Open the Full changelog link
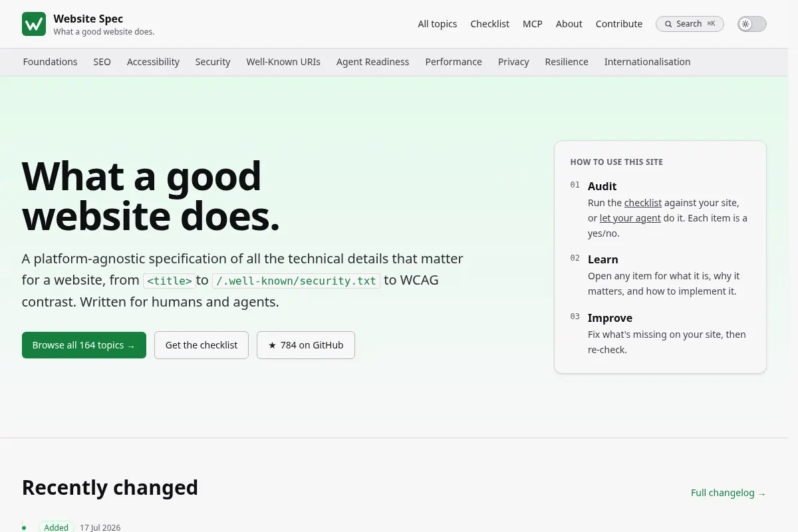The width and height of the screenshot is (798, 532). [728, 493]
